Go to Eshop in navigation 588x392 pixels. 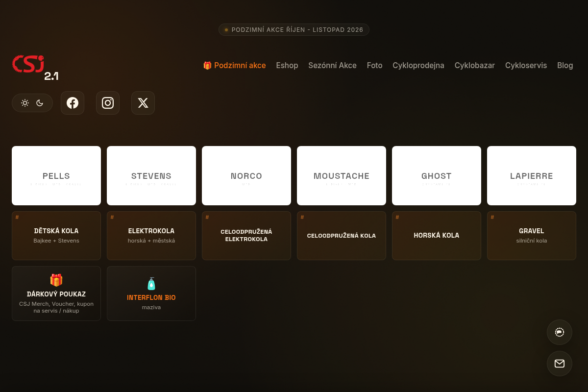pyautogui.click(x=287, y=66)
